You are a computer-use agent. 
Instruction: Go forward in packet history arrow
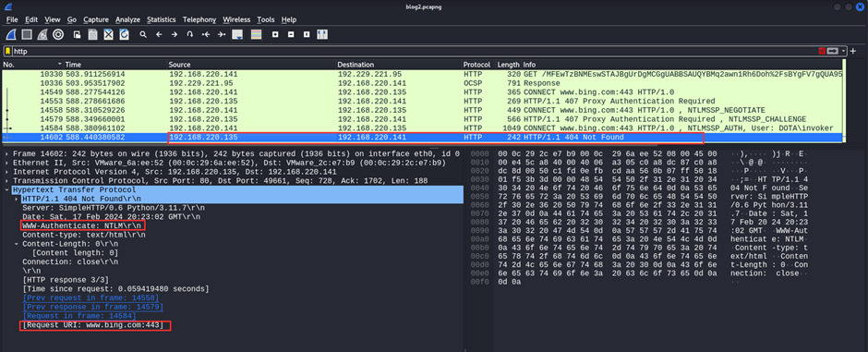click(x=175, y=34)
